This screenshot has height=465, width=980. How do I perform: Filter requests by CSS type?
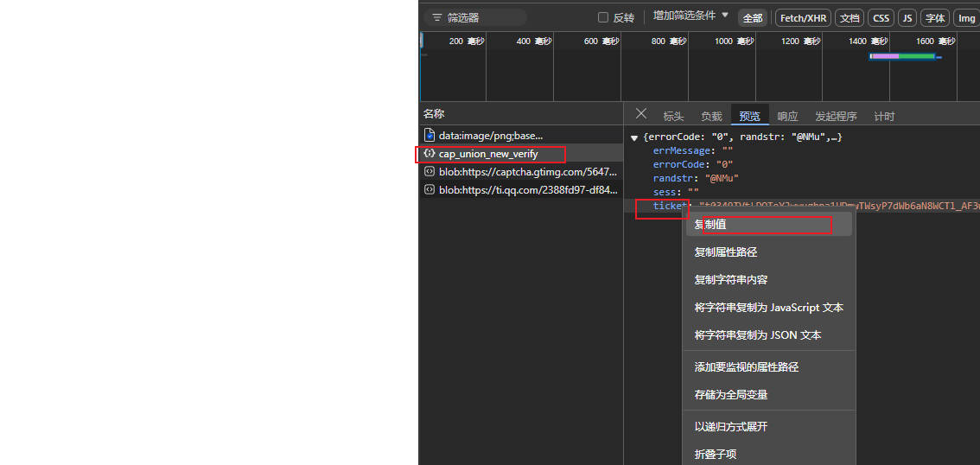tap(880, 18)
